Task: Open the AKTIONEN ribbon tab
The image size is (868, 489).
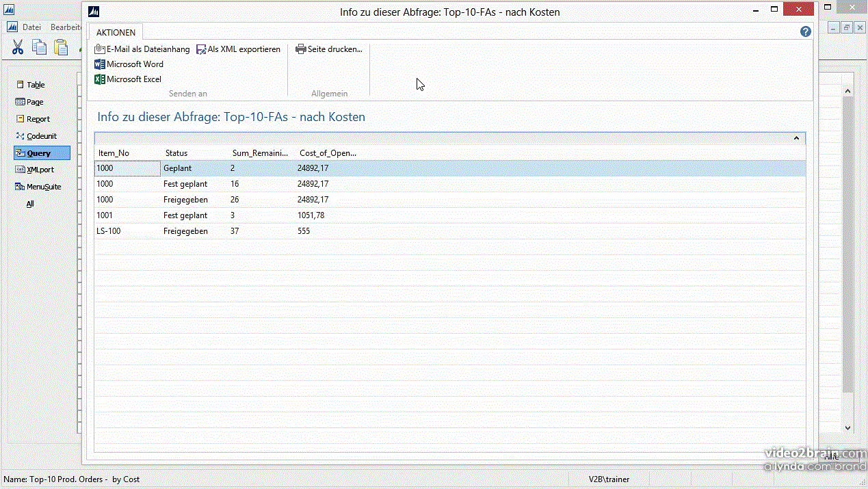Action: (116, 32)
